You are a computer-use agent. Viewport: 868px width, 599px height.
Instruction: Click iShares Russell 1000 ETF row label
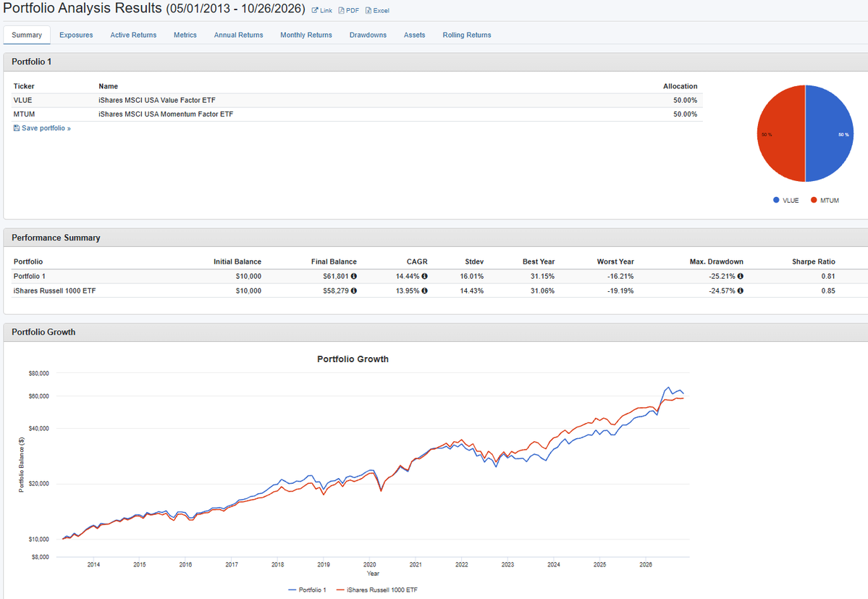pos(54,290)
